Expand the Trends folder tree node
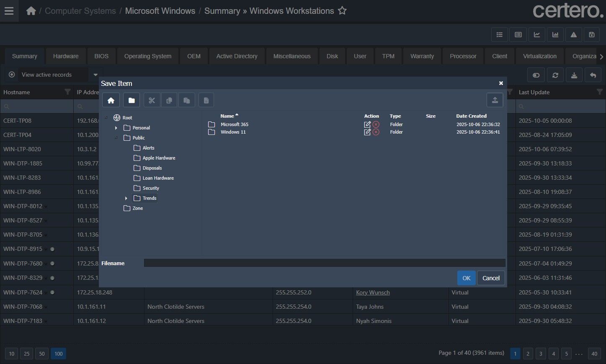 click(126, 198)
